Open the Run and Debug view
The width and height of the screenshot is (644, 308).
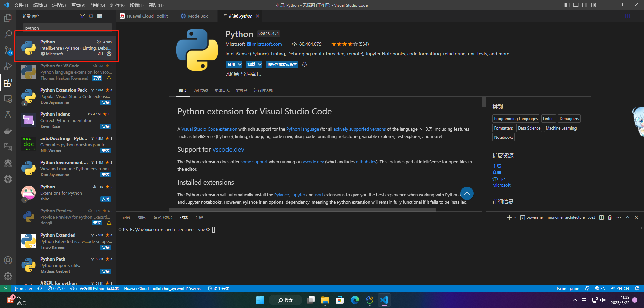[x=8, y=66]
